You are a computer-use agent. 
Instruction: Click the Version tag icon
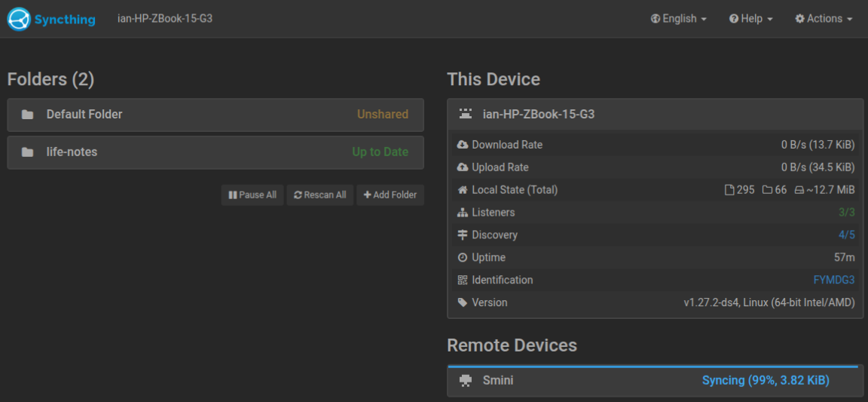point(463,302)
